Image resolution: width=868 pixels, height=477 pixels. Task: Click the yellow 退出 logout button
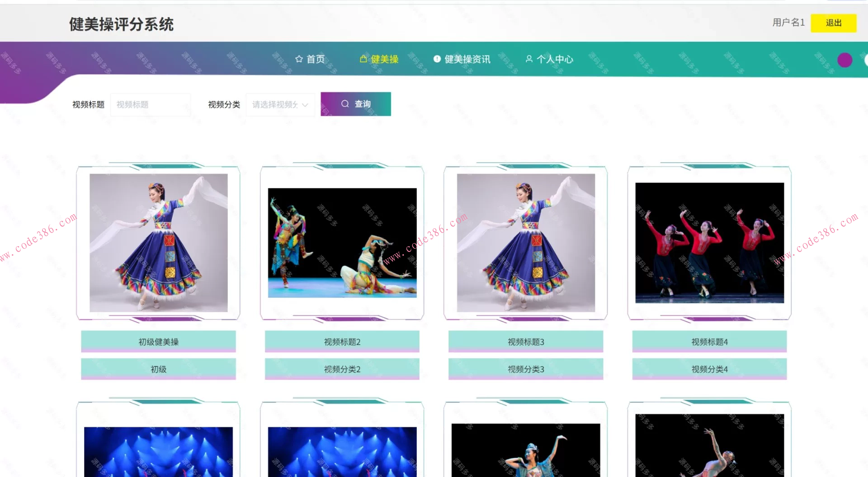833,23
